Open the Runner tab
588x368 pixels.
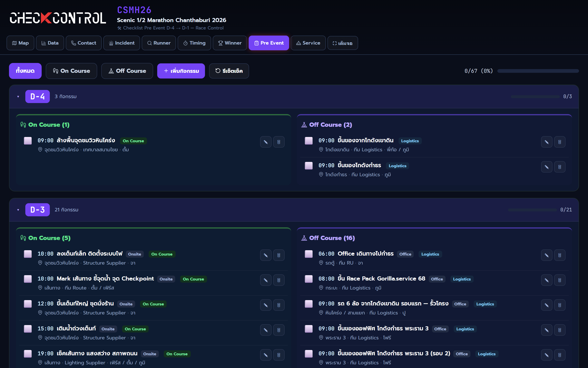point(159,43)
